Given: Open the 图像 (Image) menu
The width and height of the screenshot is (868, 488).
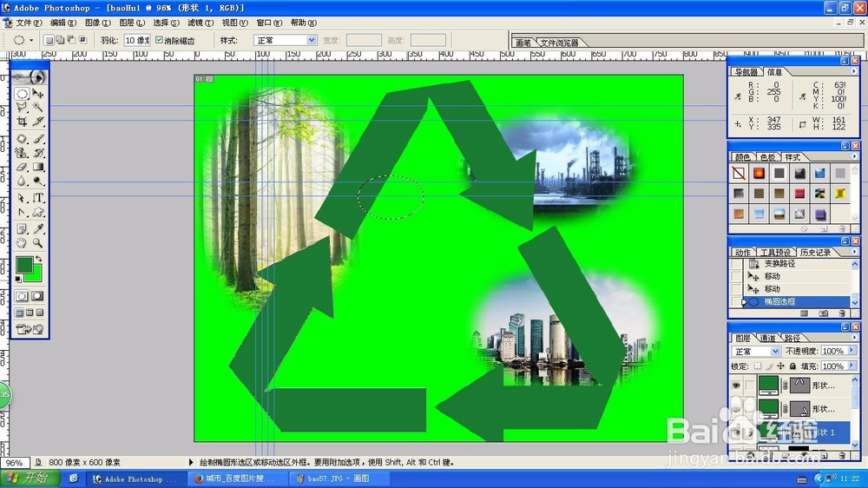Looking at the screenshot, I should tap(98, 23).
